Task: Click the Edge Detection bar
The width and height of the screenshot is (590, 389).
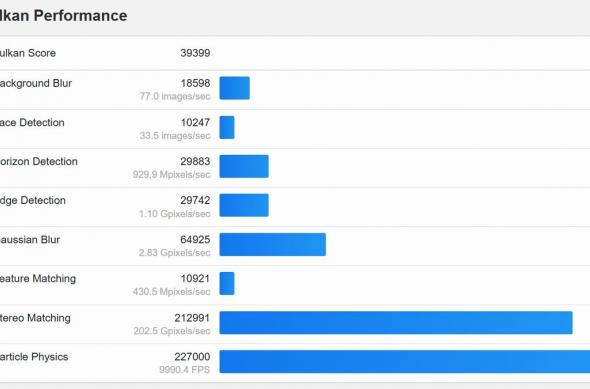Action: [x=244, y=205]
